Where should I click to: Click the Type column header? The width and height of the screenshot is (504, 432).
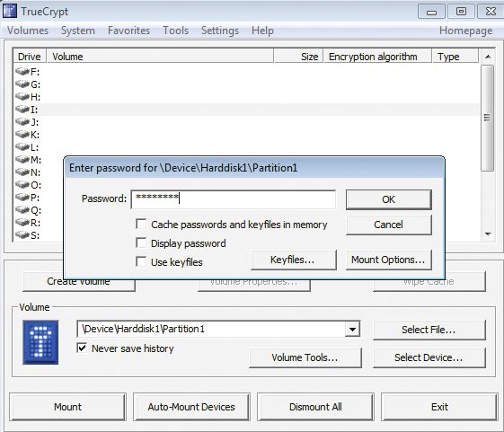(455, 57)
